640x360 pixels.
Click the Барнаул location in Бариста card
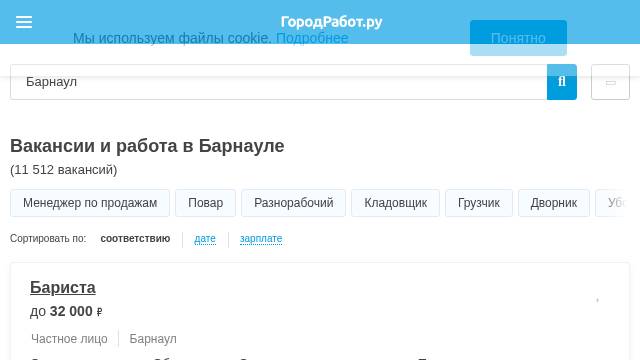[x=153, y=339]
